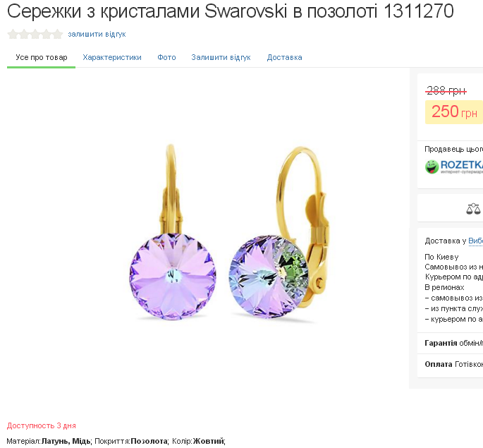Click the fifth rating star
This screenshot has height=448, width=483.
57,34
